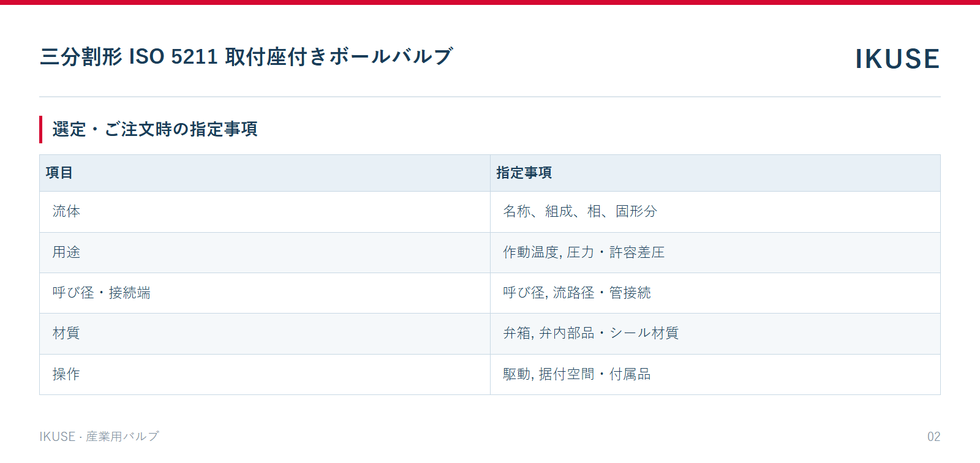Viewport: 980px width, 463px height.
Task: Select the slide title 三分割形 ISO 5211 取付座付きボールバルブ
Action: pos(246,56)
